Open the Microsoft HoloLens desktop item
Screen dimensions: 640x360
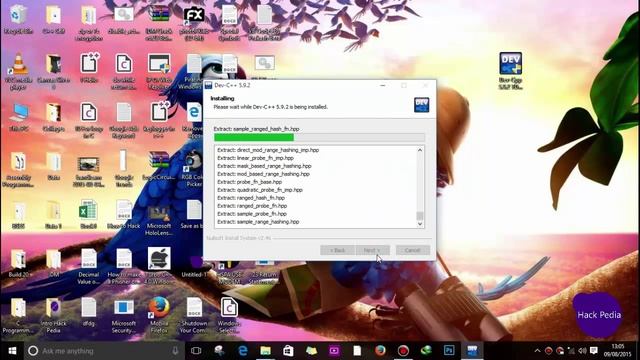pyautogui.click(x=159, y=220)
